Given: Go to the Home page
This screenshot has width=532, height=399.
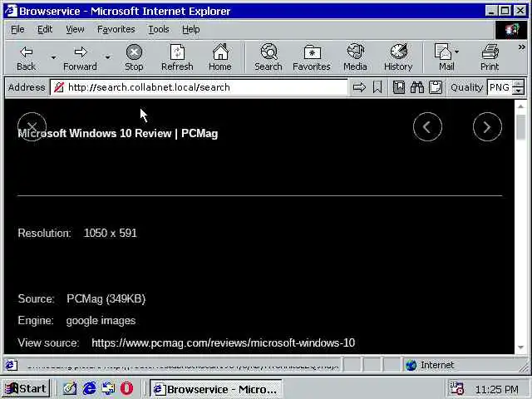Looking at the screenshot, I should pos(220,57).
